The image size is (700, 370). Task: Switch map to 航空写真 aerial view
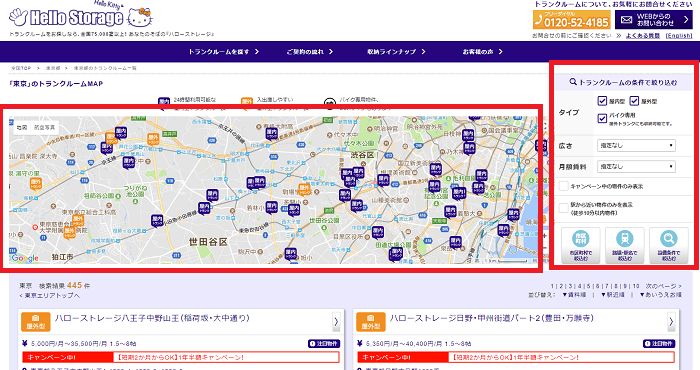click(45, 128)
